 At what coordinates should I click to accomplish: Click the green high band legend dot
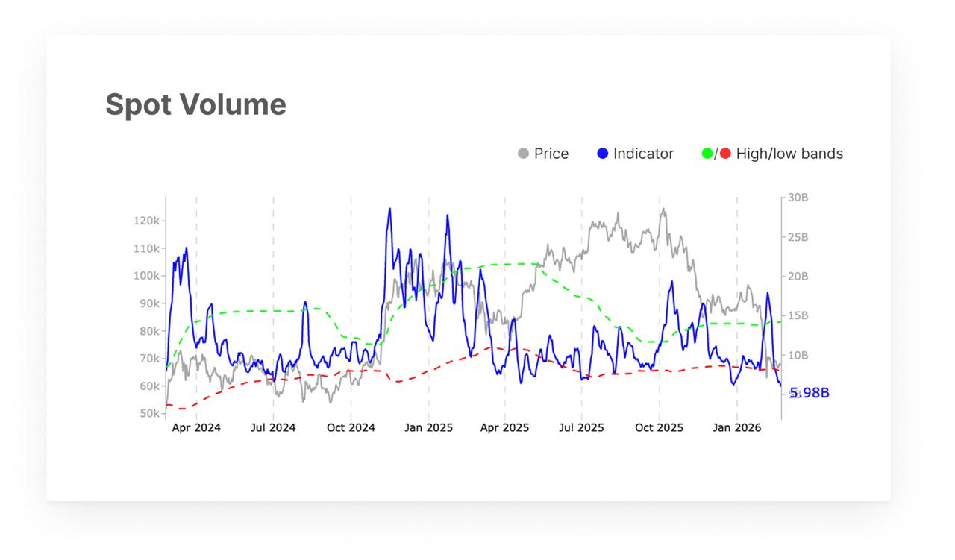[x=707, y=154]
